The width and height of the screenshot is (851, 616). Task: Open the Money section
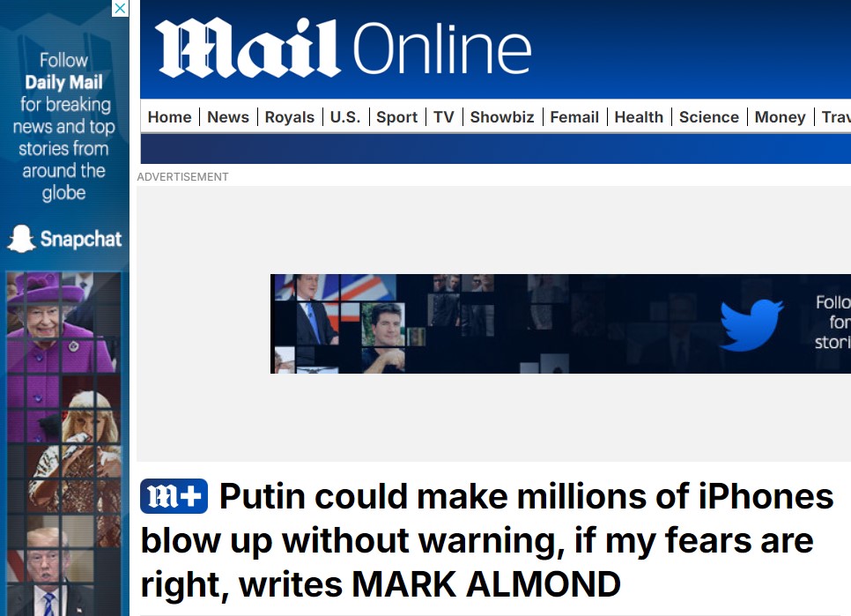(x=780, y=117)
